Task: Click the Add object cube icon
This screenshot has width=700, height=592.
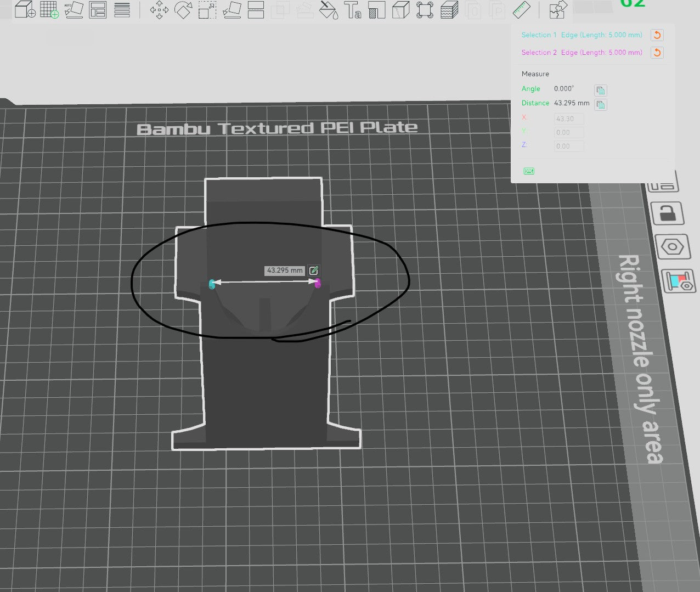Action: point(25,9)
